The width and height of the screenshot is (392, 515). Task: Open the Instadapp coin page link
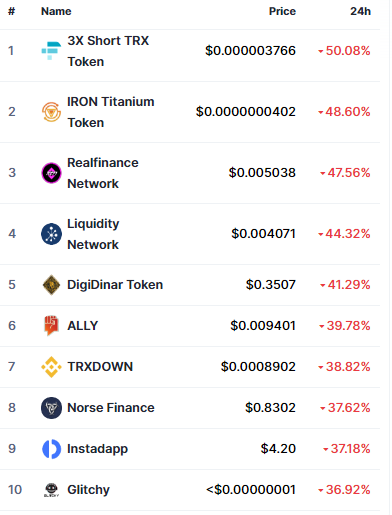[97, 449]
